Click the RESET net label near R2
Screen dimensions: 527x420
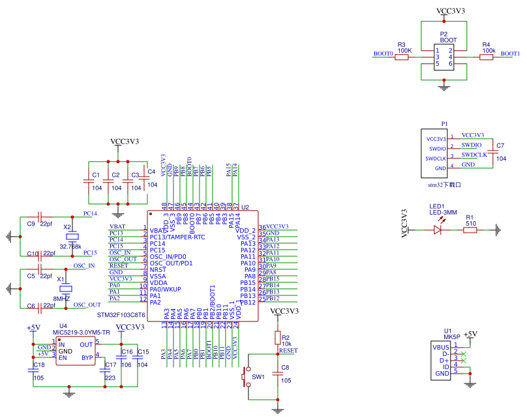point(288,351)
